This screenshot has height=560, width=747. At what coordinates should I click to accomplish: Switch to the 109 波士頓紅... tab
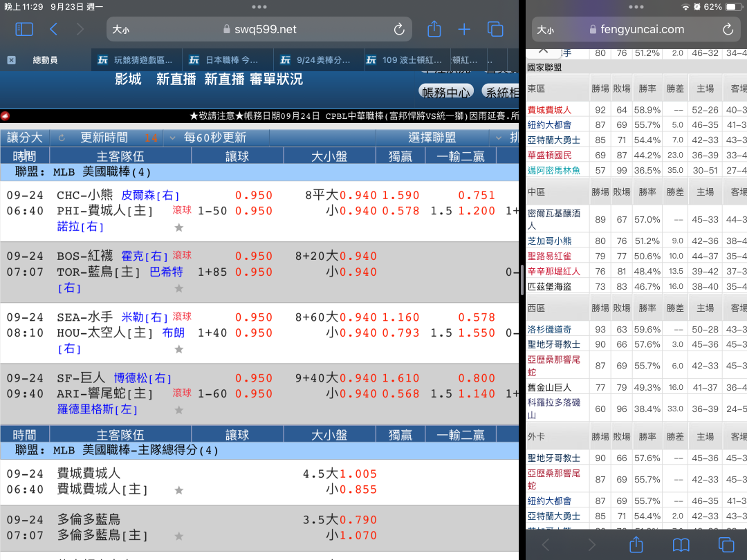(408, 60)
